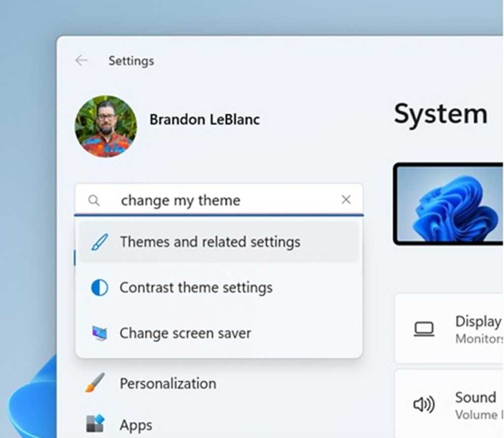This screenshot has width=504, height=438.
Task: Select the contrast circle icon for Contrast theme settings
Action: tap(98, 288)
